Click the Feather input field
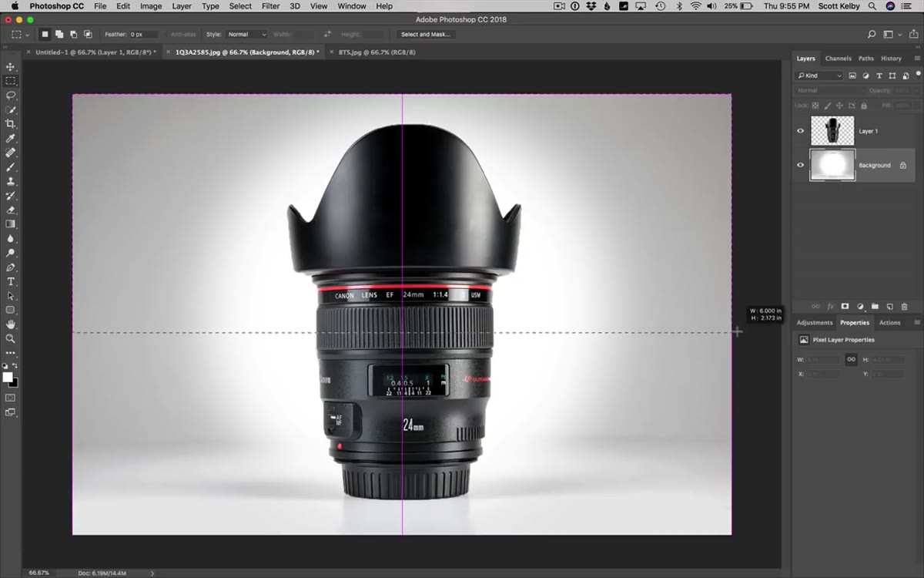The height and width of the screenshot is (578, 924). coord(142,35)
